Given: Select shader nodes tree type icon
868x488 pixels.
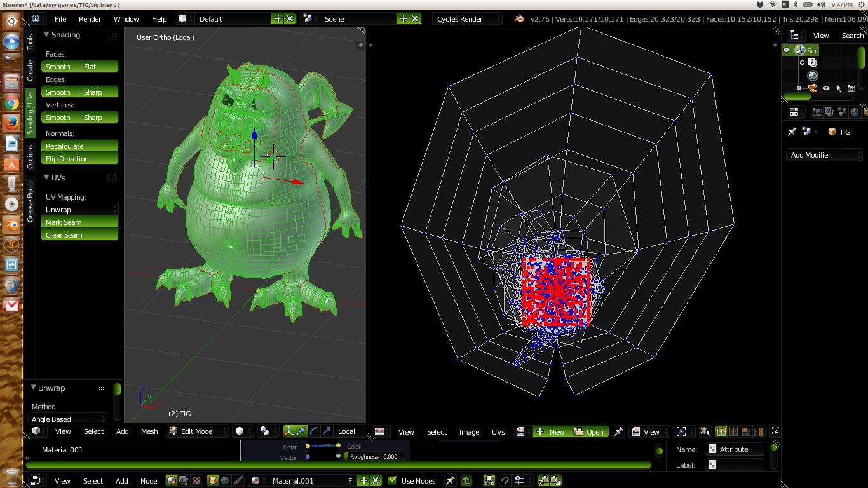Looking at the screenshot, I should [172, 480].
